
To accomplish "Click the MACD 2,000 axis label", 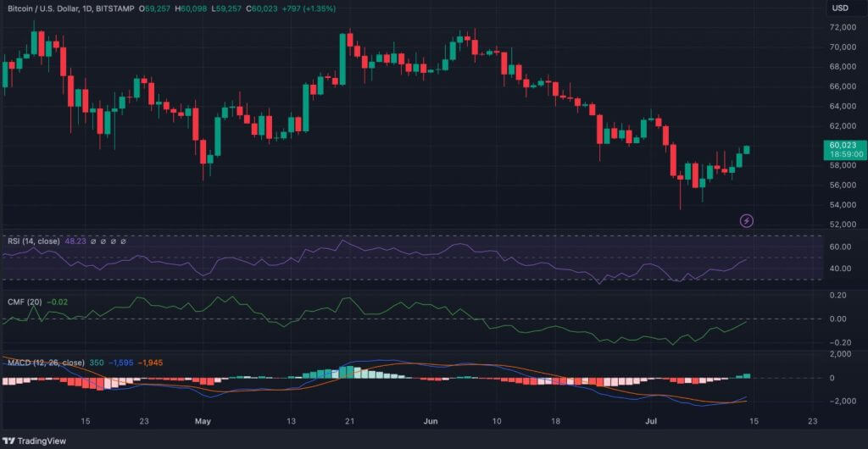I will [842, 354].
